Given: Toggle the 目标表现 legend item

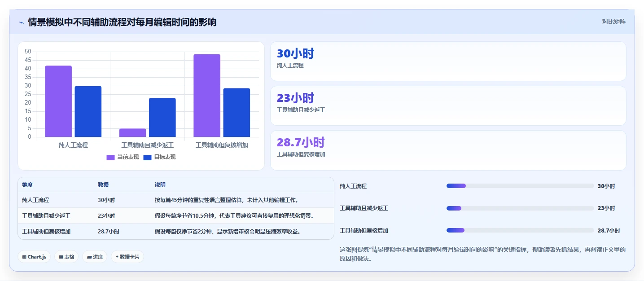Looking at the screenshot, I should tap(159, 157).
